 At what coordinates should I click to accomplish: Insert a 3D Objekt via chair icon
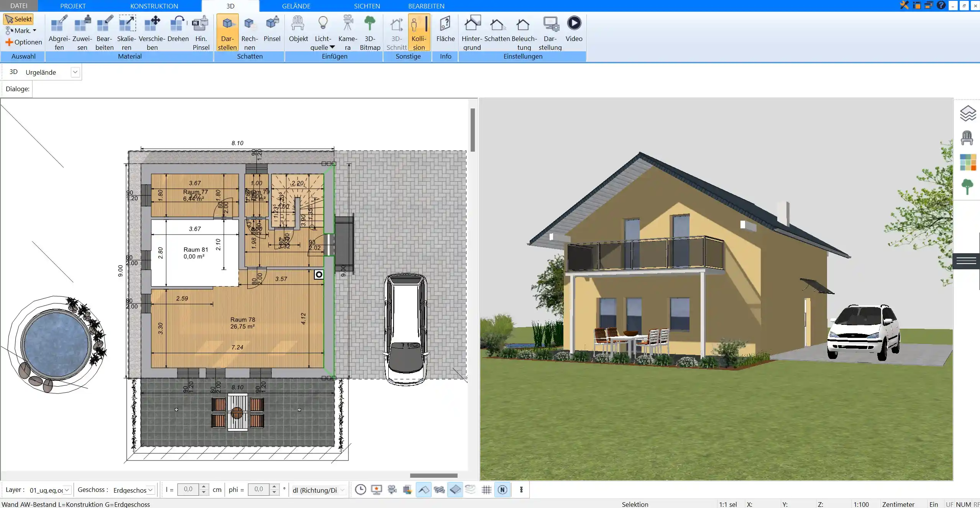(x=298, y=29)
